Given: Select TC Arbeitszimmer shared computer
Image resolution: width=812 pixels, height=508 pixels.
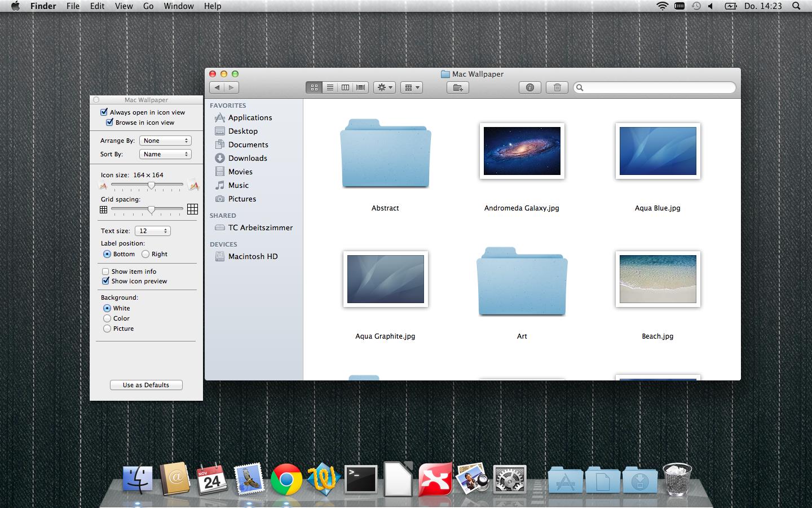Looking at the screenshot, I should (x=254, y=227).
